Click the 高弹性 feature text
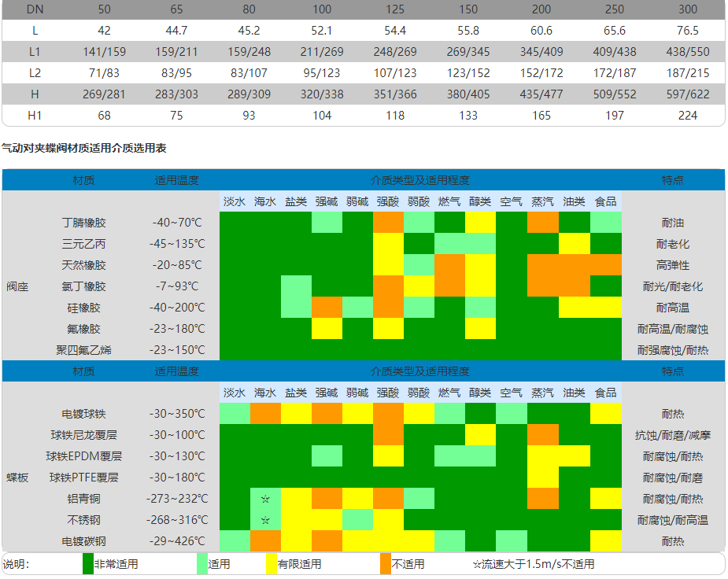Screen dimensions: 728x579 (x=672, y=265)
